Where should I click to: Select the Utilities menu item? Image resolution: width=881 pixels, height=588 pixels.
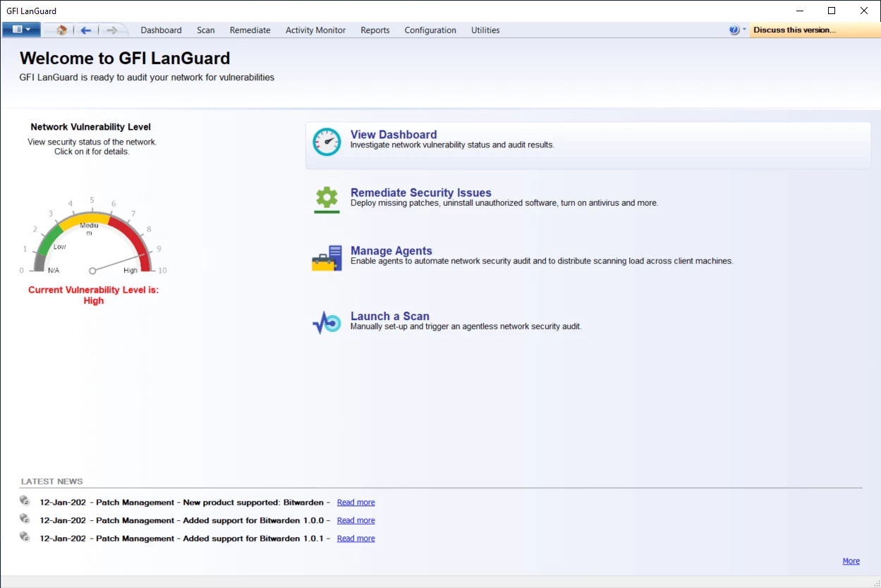pyautogui.click(x=485, y=30)
